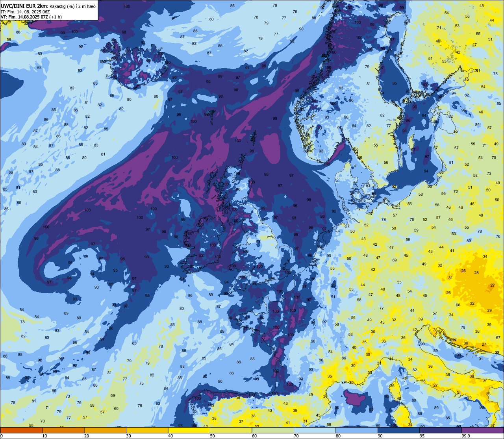Click the legend tick label '40'
Image resolution: width=504 pixels, height=439 pixels.
[170, 436]
